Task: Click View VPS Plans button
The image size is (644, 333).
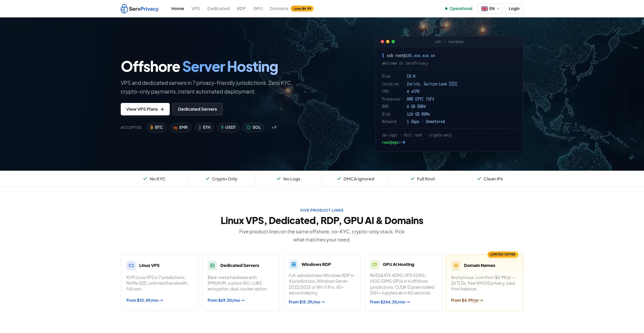Action: [145, 109]
